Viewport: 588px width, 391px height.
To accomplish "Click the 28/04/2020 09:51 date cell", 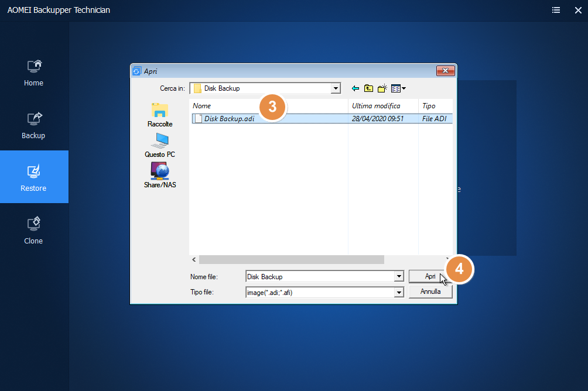I will pyautogui.click(x=378, y=119).
